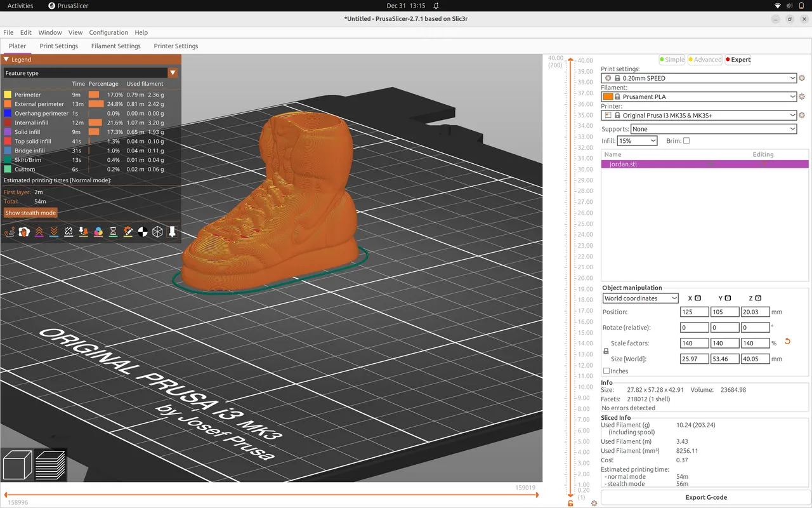Toggle the shells display icon
Image resolution: width=812 pixels, height=508 pixels.
[157, 232]
